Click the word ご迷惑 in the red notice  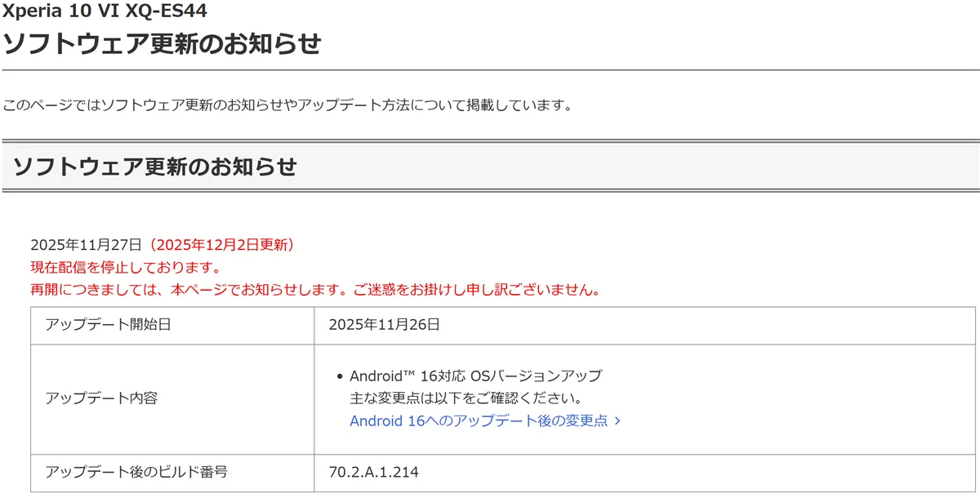pyautogui.click(x=381, y=290)
